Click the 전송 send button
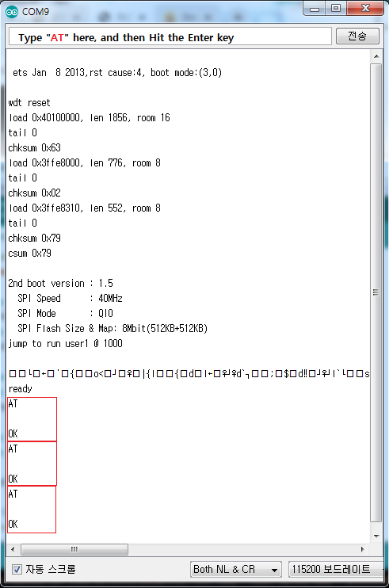Image resolution: width=389 pixels, height=588 pixels. pyautogui.click(x=357, y=36)
